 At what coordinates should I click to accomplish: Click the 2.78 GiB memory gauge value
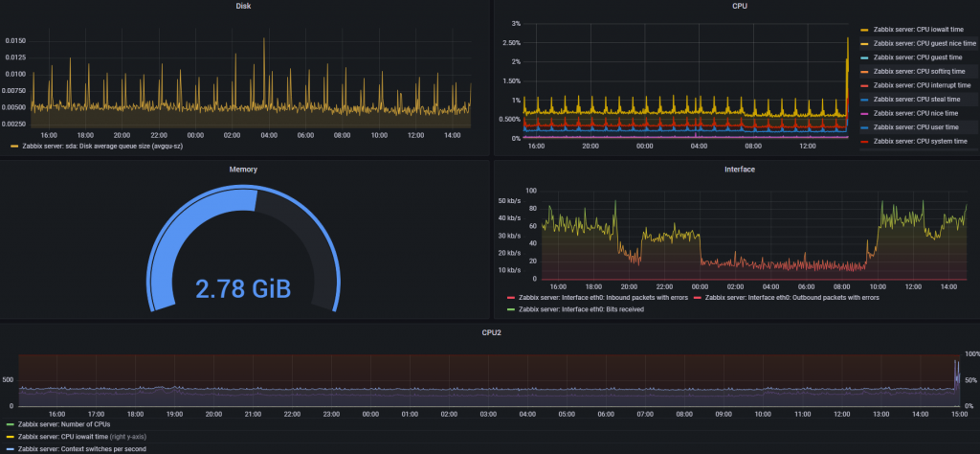[x=243, y=289]
